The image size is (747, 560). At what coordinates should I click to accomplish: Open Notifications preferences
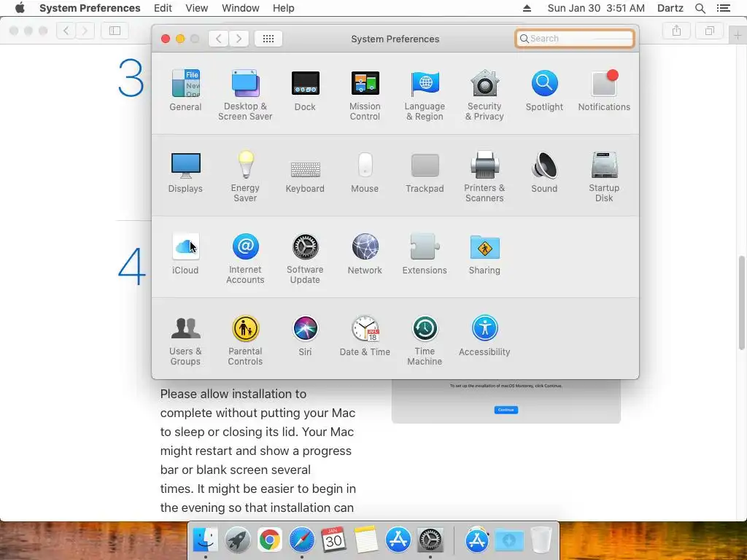[x=604, y=90]
